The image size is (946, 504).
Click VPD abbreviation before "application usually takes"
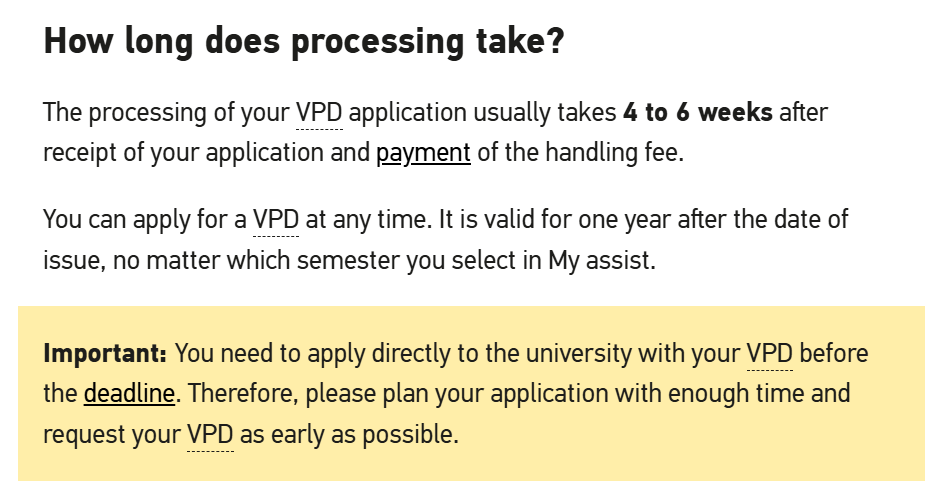click(x=319, y=113)
